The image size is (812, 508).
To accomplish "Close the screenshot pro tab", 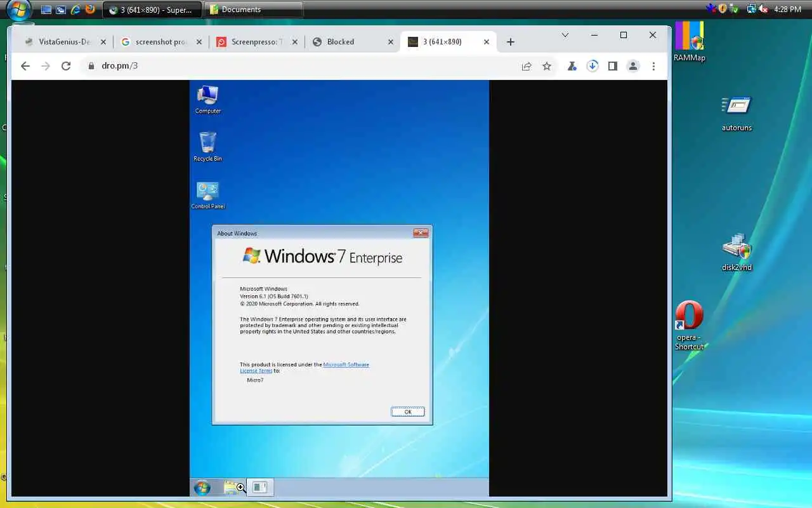I will 199,42.
